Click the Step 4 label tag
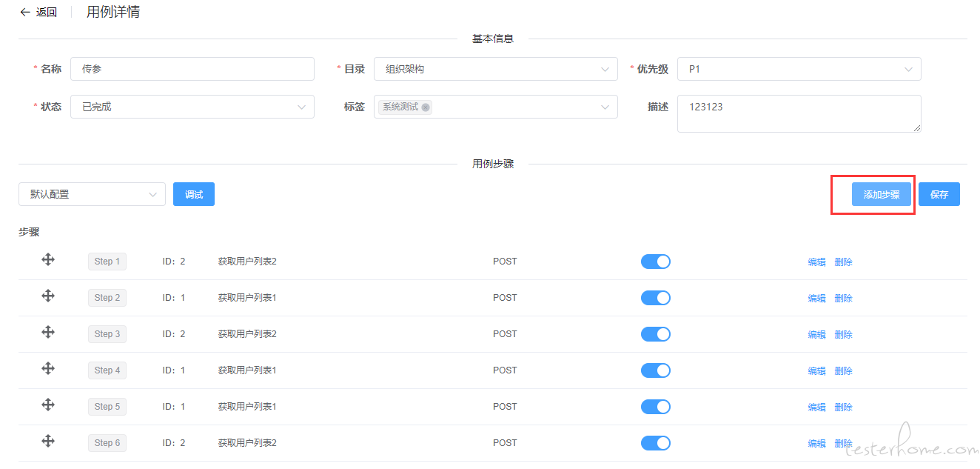 107,370
